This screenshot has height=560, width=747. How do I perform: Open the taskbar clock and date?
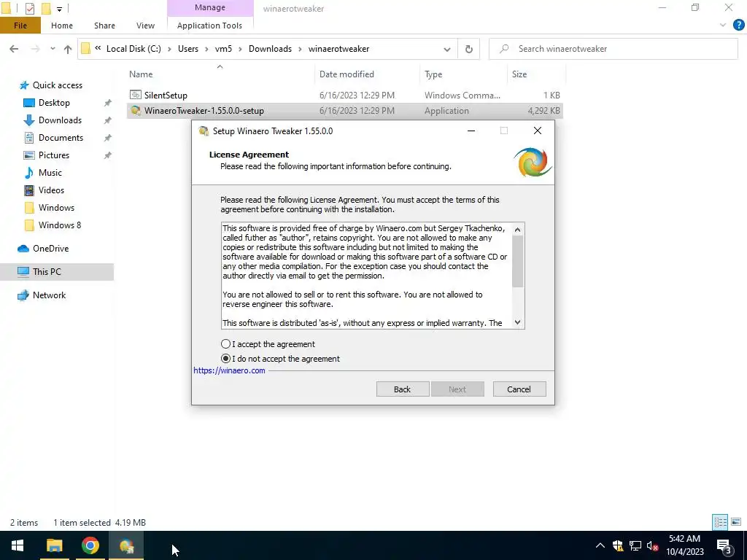684,545
